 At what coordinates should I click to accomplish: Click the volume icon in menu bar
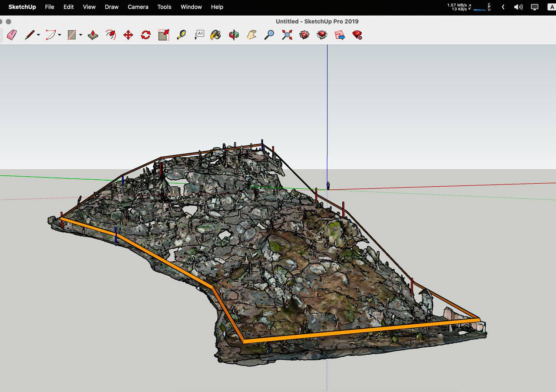(518, 7)
